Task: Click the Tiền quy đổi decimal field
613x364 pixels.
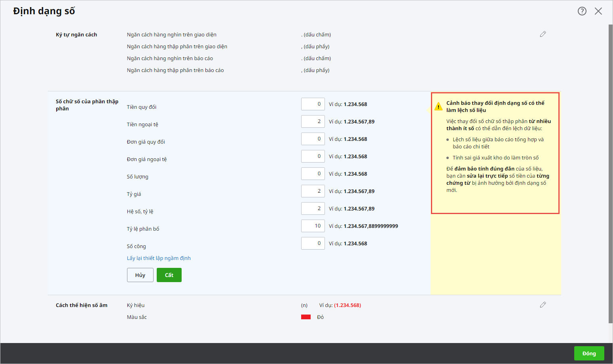Action: point(313,104)
